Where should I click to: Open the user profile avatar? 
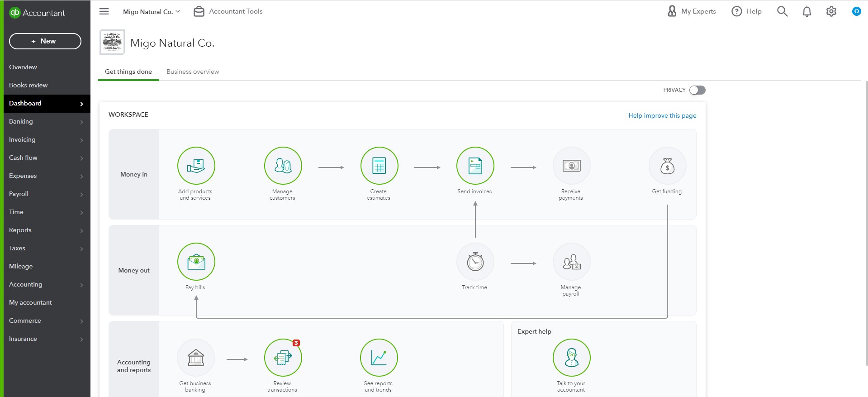[x=856, y=11]
